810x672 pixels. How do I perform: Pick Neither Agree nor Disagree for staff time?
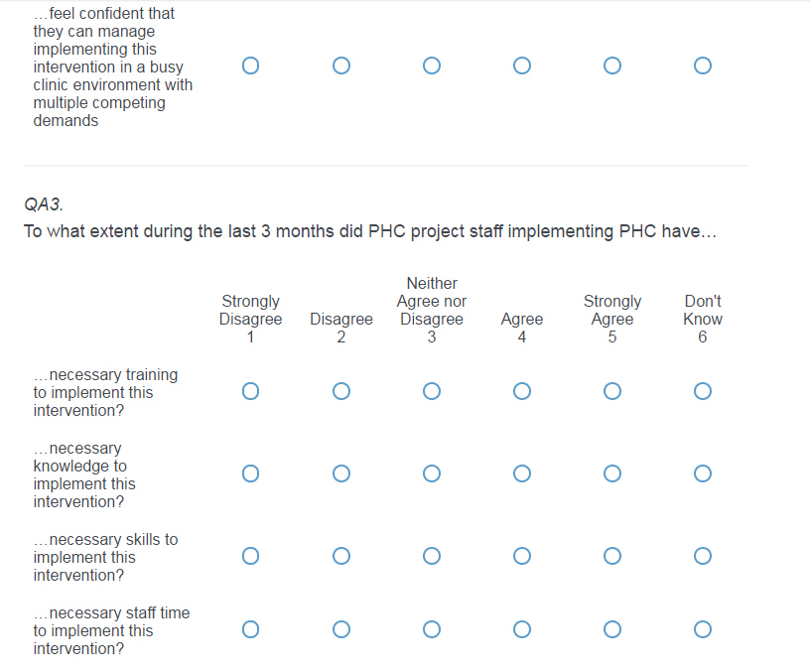coord(432,629)
